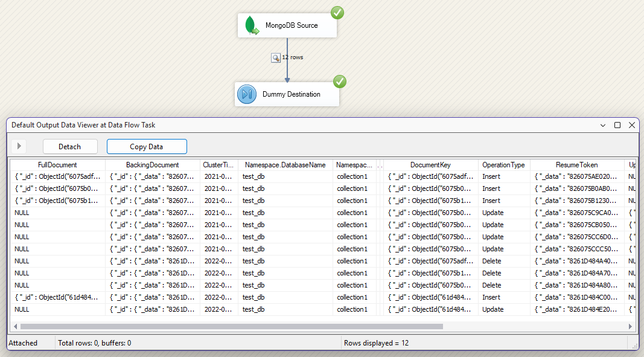Click first row FullDocument cell ObjectId("6075adf
The width and height of the screenshot is (644, 357).
[x=57, y=176]
